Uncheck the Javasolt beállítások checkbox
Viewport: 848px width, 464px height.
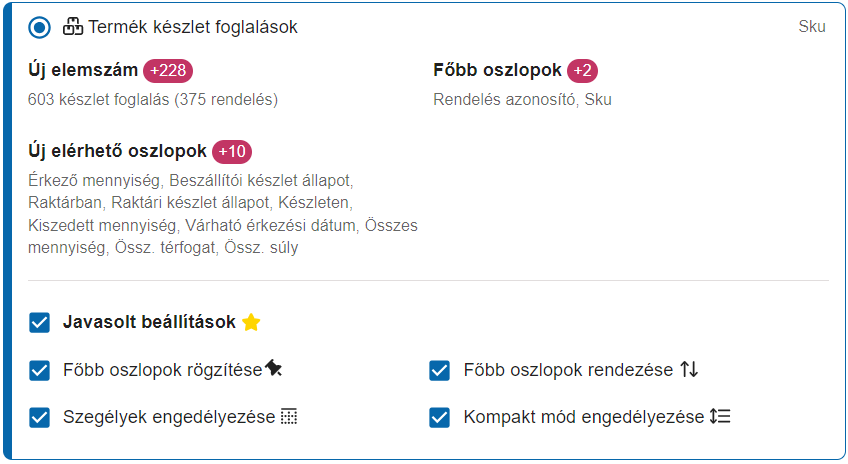tap(39, 323)
